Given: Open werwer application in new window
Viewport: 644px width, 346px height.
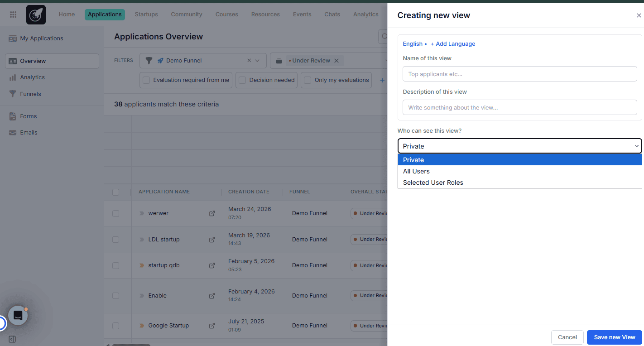Looking at the screenshot, I should pyautogui.click(x=212, y=213).
